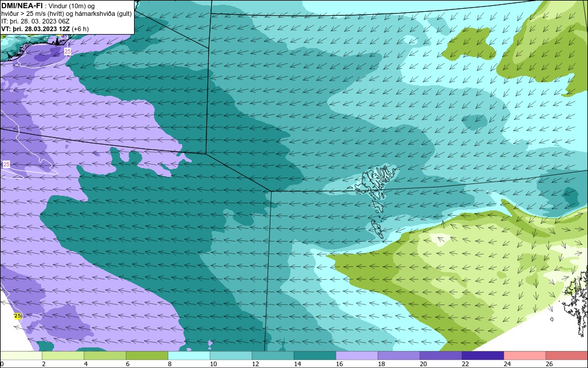Click the legend value 14
The height and width of the screenshot is (368, 588).
tap(297, 364)
